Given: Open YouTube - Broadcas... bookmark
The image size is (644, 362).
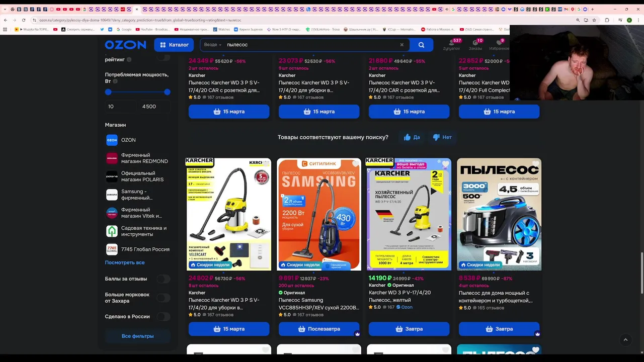Looking at the screenshot, I should point(152,29).
